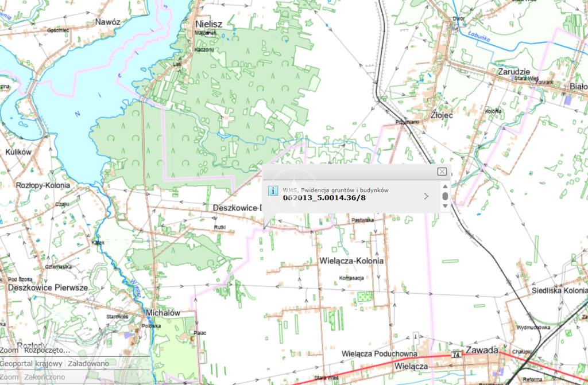Close the parcel info popup
This screenshot has height=385, width=588.
click(442, 172)
